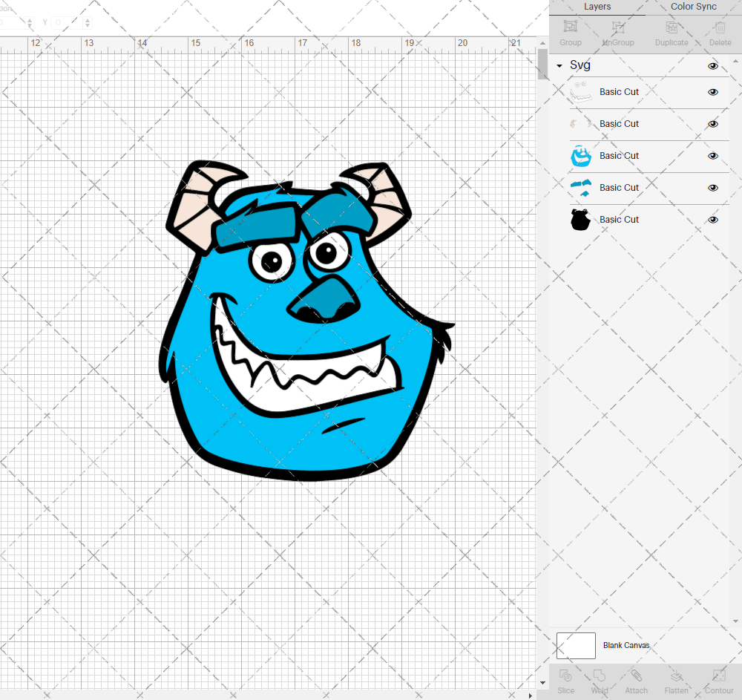This screenshot has width=742, height=700.
Task: Click the Group icon in Layers panel
Action: pos(570,27)
